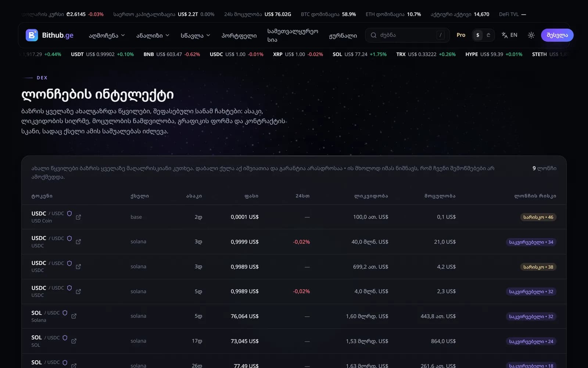Image resolution: width=588 pixels, height=368 pixels.
Task: Click the search magnifier icon
Action: pyautogui.click(x=373, y=35)
